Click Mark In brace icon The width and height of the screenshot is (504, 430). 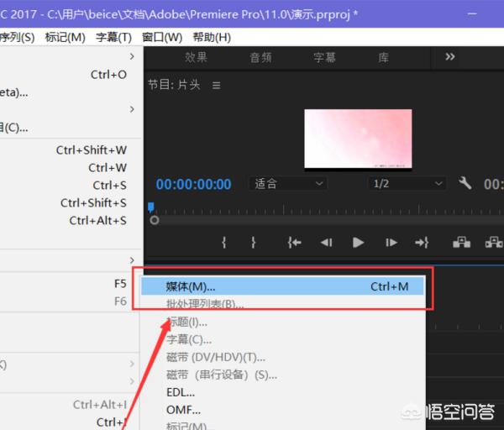224,243
